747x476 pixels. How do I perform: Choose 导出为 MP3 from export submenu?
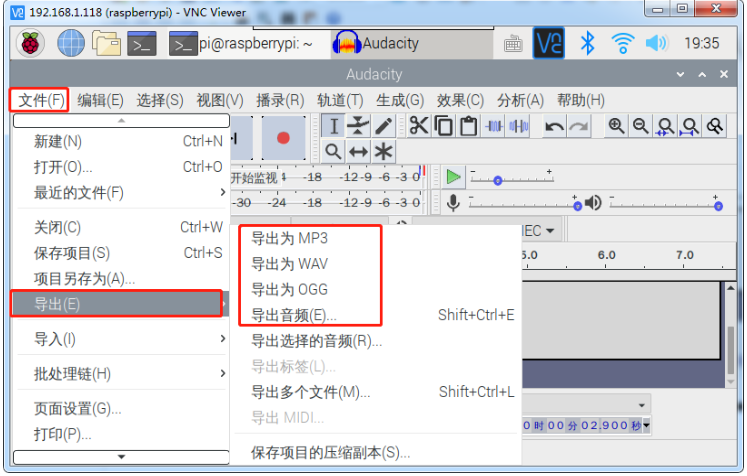pos(289,238)
